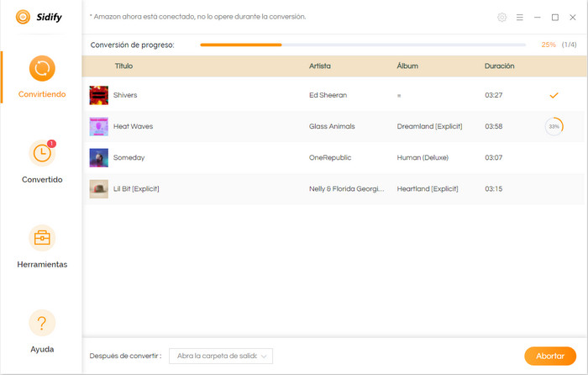The width and height of the screenshot is (588, 375).
Task: Click the 33% progress circle for Heat Waves
Action: (x=554, y=126)
